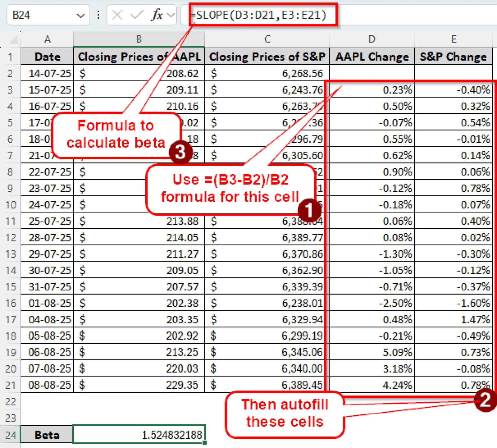Select column header D for AAPL Change

[x=371, y=39]
